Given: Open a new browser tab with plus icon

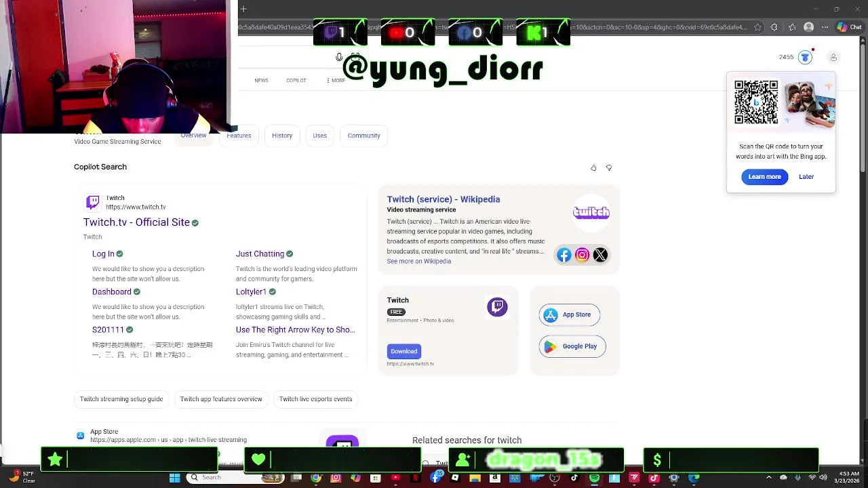Looking at the screenshot, I should (243, 9).
